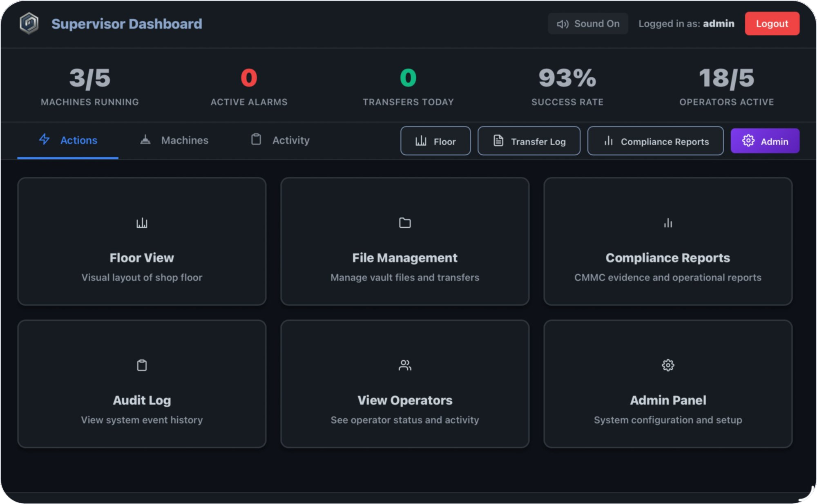The height and width of the screenshot is (504, 817).
Task: Open the Admin gear icon
Action: click(x=748, y=141)
